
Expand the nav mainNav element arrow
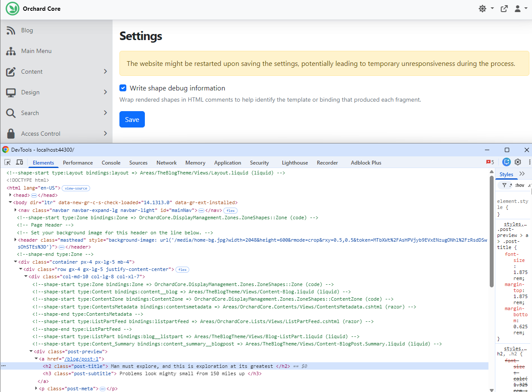point(16,210)
